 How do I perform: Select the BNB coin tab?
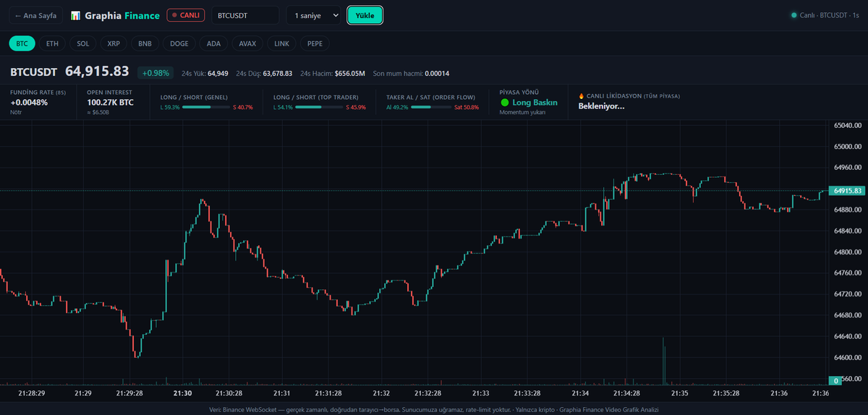(145, 43)
